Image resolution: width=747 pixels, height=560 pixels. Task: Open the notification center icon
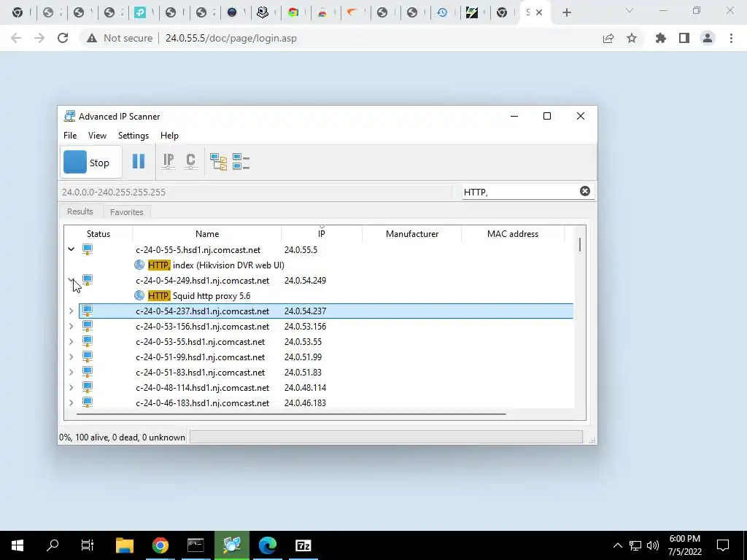(x=723, y=545)
